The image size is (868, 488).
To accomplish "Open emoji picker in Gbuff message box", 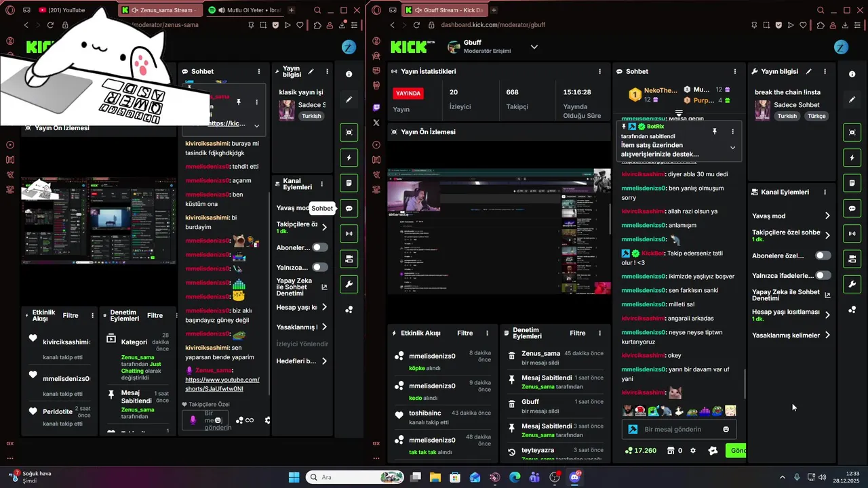I will pos(726,429).
